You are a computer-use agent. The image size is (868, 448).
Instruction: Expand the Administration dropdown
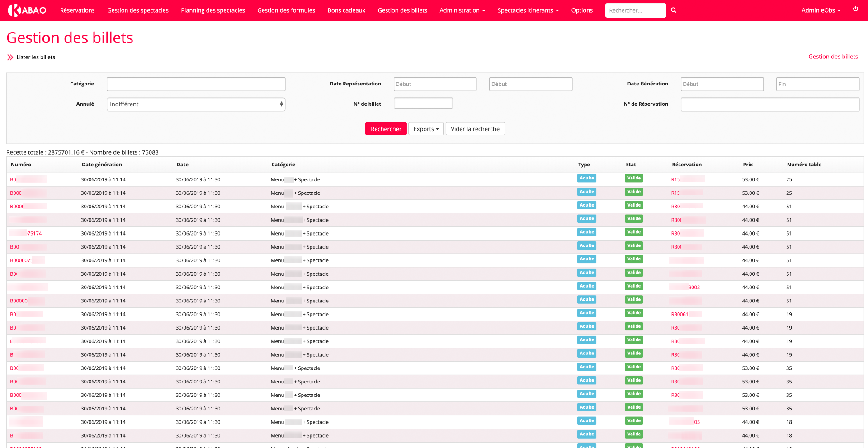click(462, 10)
